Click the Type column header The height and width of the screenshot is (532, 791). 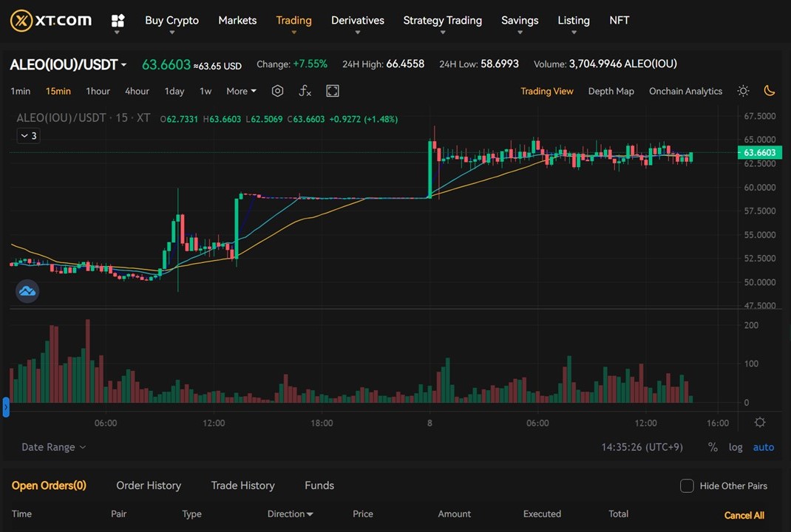pyautogui.click(x=191, y=514)
